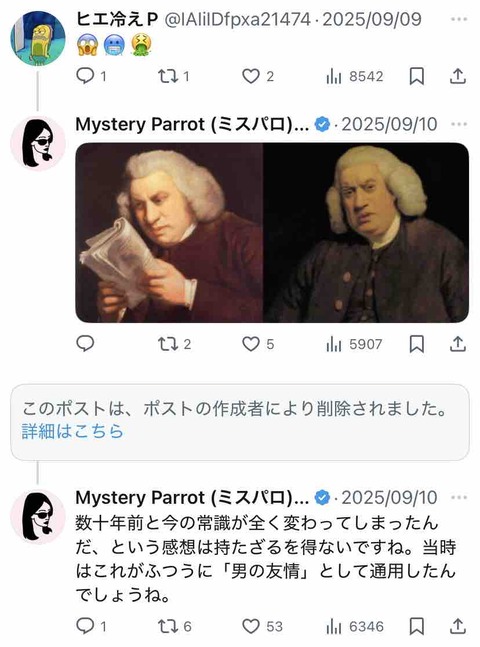Open the 詳細はこちら link
This screenshot has width=480, height=647.
click(x=73, y=431)
